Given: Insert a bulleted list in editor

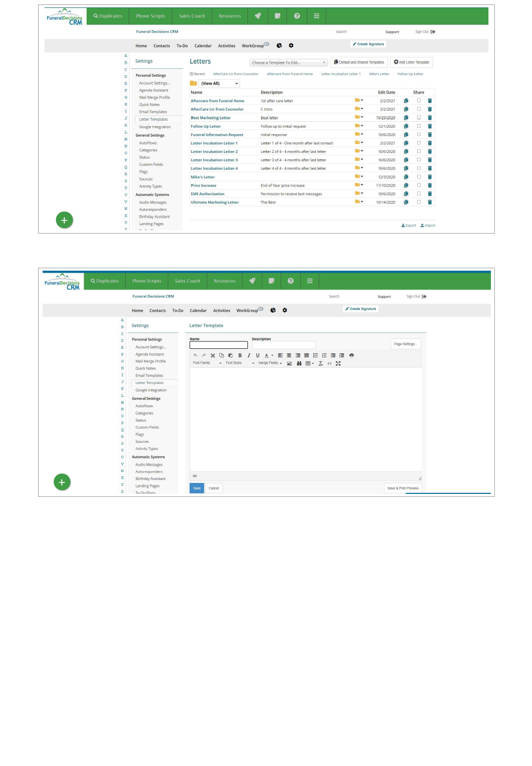Looking at the screenshot, I should click(x=315, y=355).
